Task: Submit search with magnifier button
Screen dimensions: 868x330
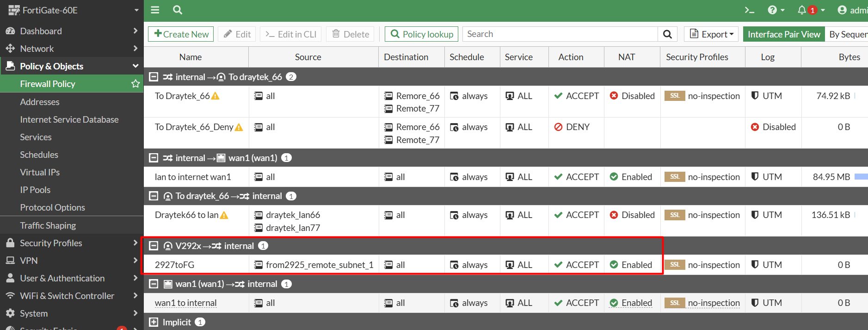Action: (667, 34)
